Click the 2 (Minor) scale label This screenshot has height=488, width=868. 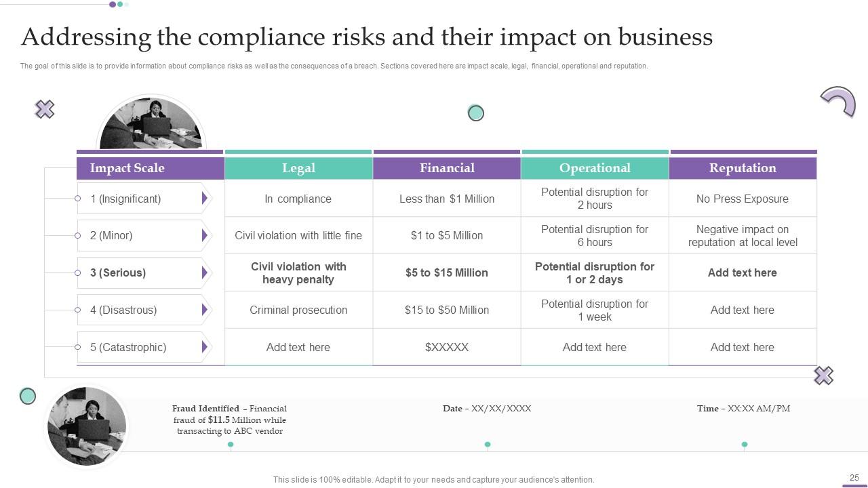click(x=111, y=236)
